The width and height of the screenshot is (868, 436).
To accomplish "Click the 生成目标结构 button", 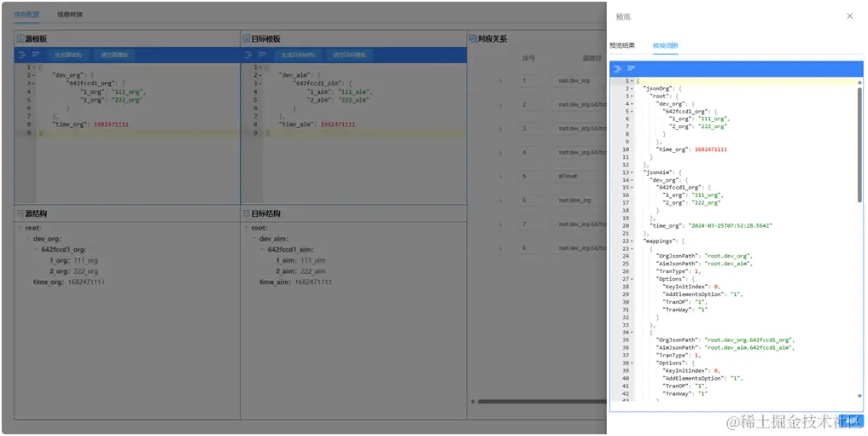I will (x=297, y=55).
